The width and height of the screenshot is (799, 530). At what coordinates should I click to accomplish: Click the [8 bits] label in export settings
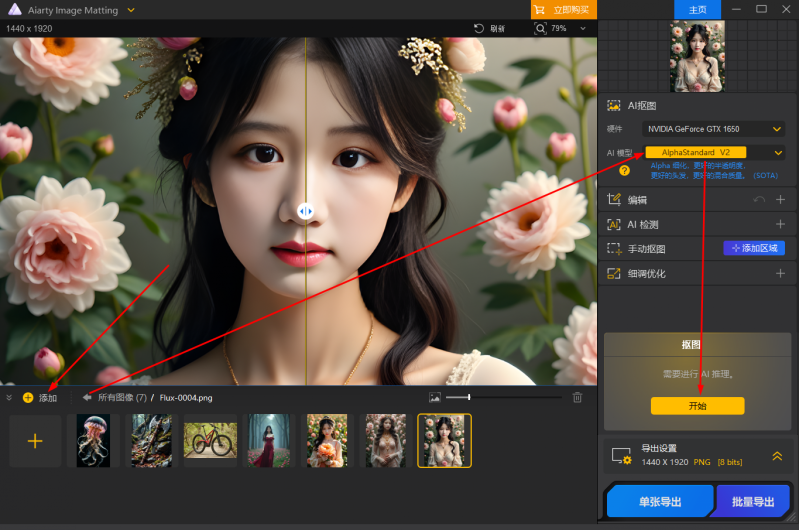point(730,462)
